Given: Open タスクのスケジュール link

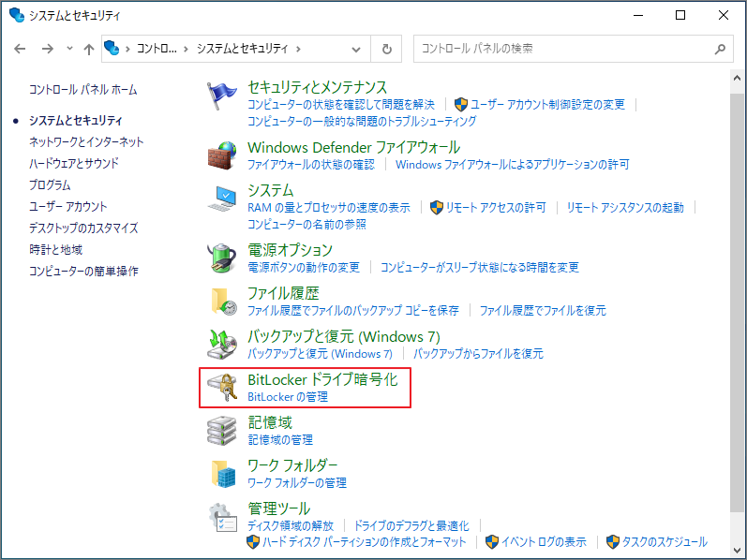Looking at the screenshot, I should [x=665, y=542].
